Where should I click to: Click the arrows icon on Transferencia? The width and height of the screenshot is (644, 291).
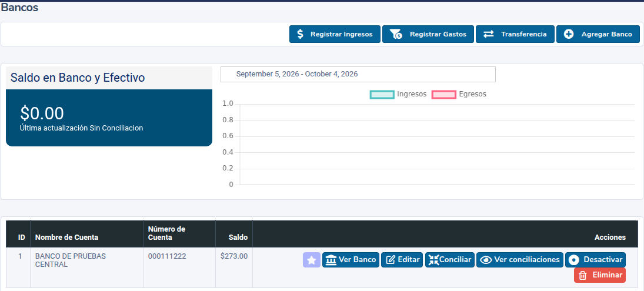click(x=488, y=34)
